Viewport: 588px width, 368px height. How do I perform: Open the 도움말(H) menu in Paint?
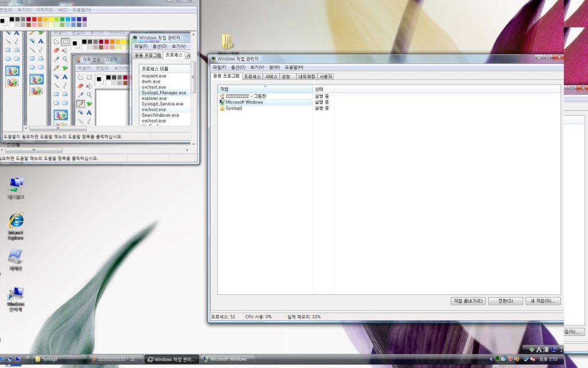pyautogui.click(x=82, y=10)
